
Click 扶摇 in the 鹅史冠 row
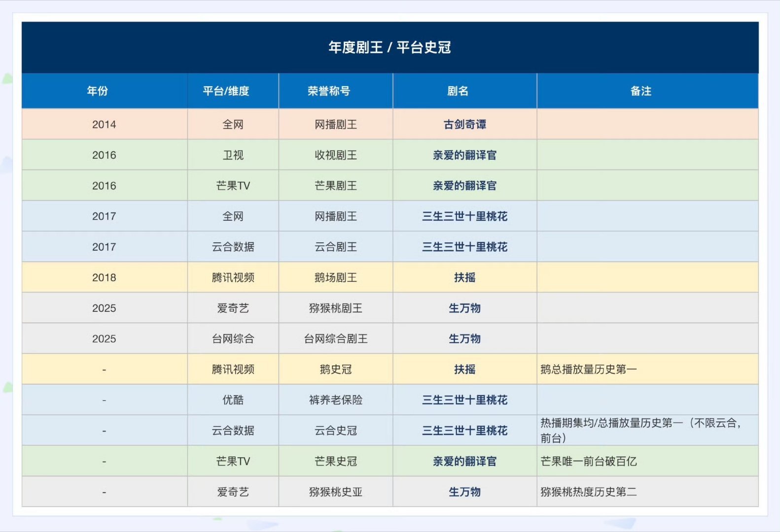pos(465,369)
